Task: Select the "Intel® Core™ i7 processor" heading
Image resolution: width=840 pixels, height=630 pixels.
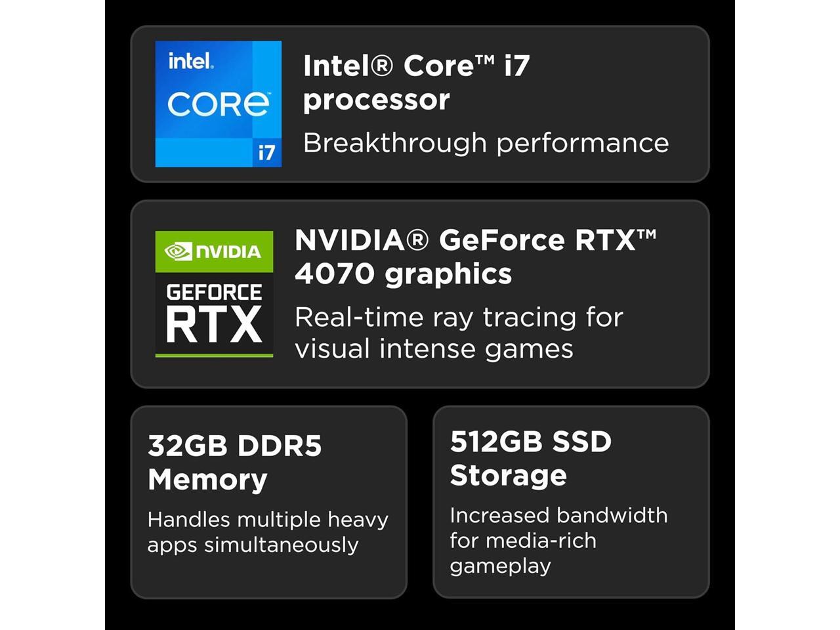Action: [416, 82]
